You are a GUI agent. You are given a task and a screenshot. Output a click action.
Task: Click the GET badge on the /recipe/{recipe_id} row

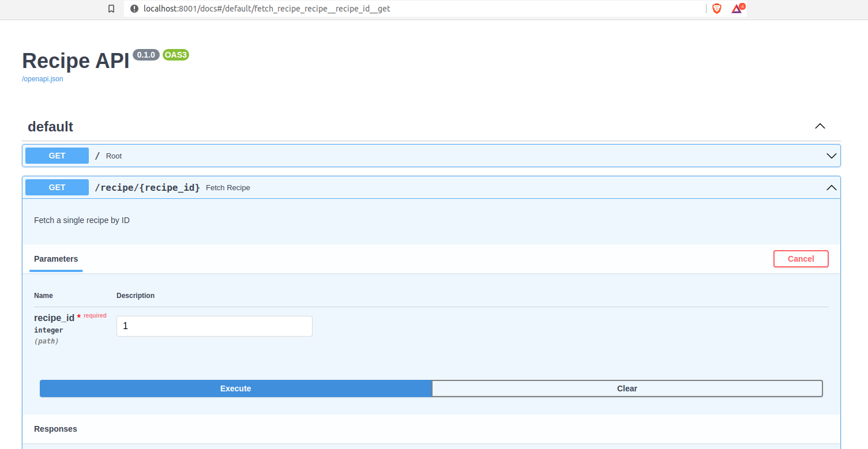point(57,187)
